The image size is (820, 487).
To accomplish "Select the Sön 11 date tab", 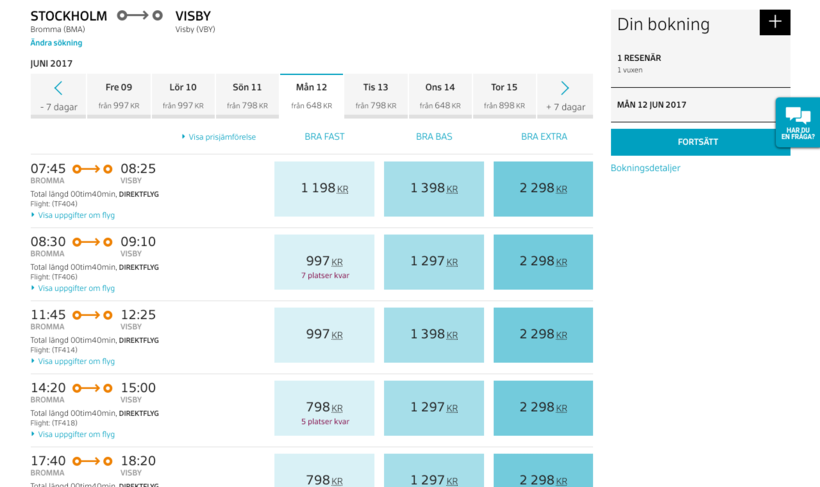I will [x=247, y=96].
